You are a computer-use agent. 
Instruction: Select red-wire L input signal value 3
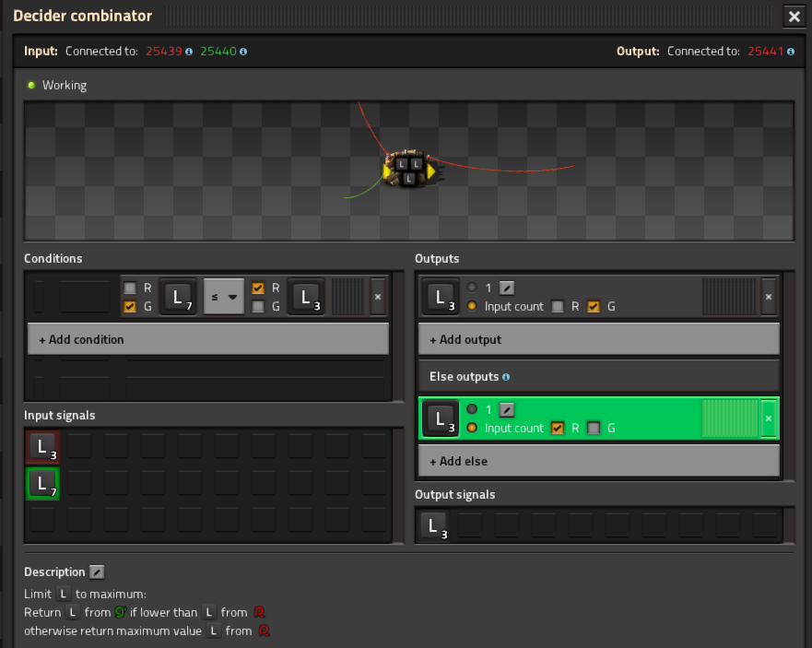pyautogui.click(x=42, y=447)
